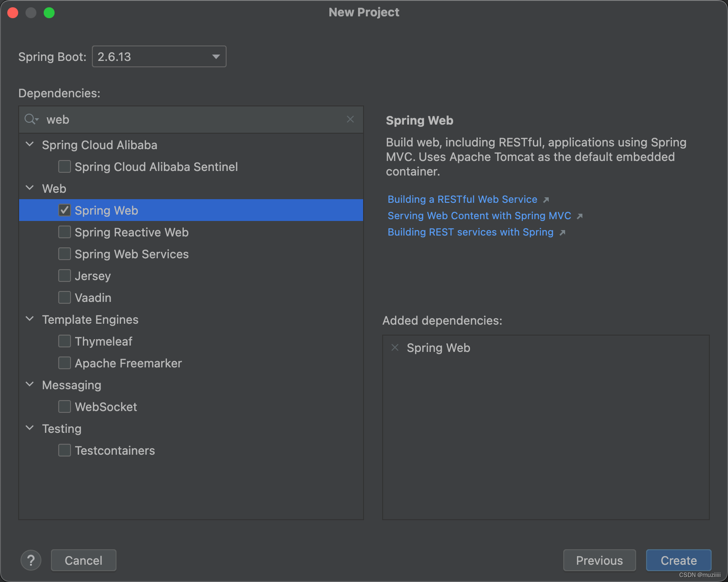Screen dimensions: 728x582
Task: Open Building a RESTful Web Service guide
Action: pos(462,199)
